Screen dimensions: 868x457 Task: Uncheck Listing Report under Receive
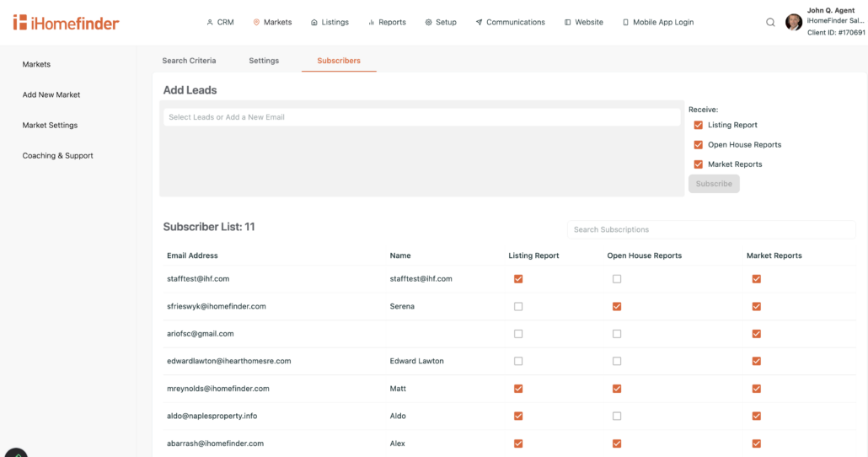[698, 125]
